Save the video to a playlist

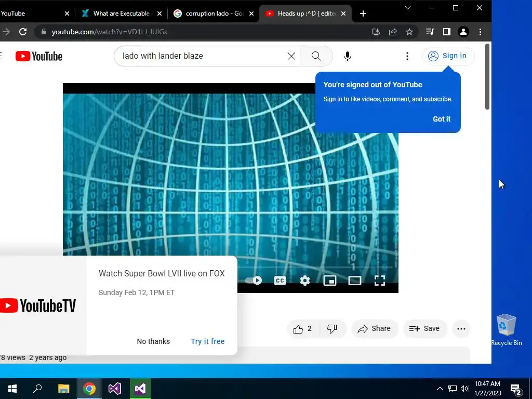coord(425,329)
